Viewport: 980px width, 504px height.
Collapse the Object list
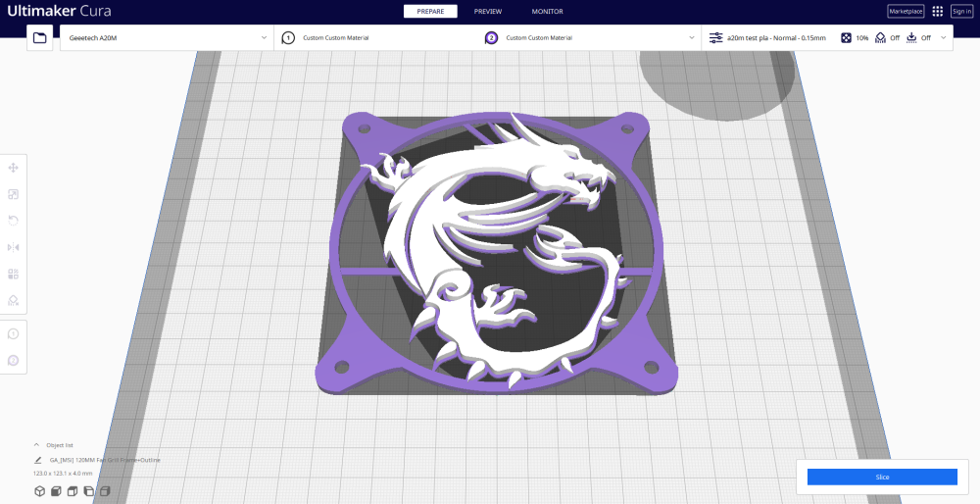pyautogui.click(x=36, y=445)
